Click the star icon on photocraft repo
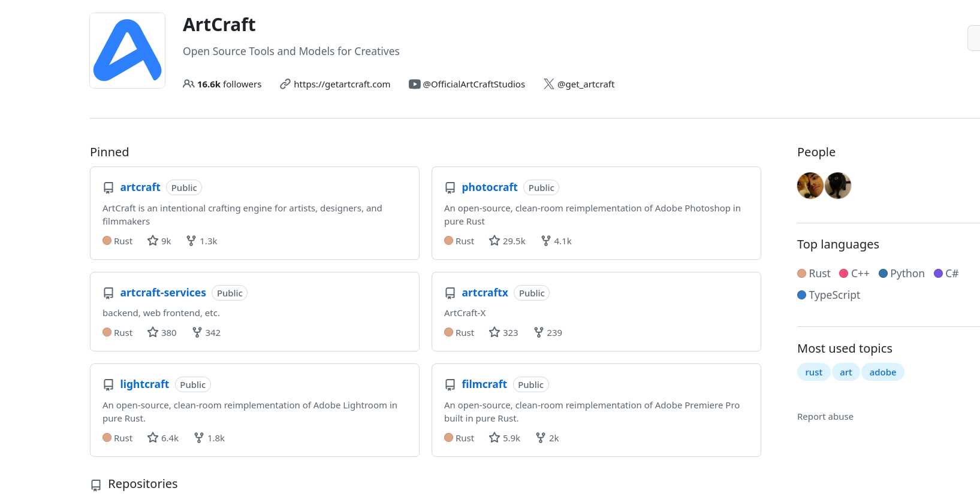980x494 pixels. pos(494,241)
